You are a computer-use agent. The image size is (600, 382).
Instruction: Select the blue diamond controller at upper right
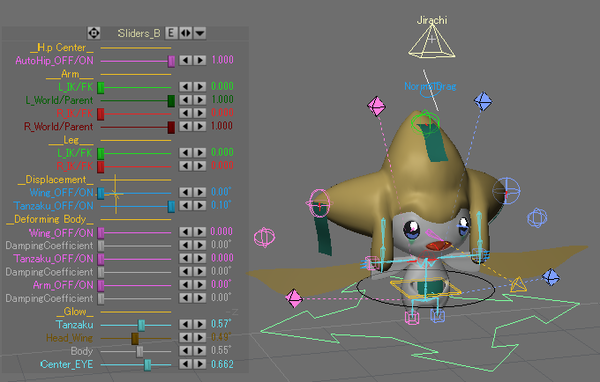pos(483,101)
